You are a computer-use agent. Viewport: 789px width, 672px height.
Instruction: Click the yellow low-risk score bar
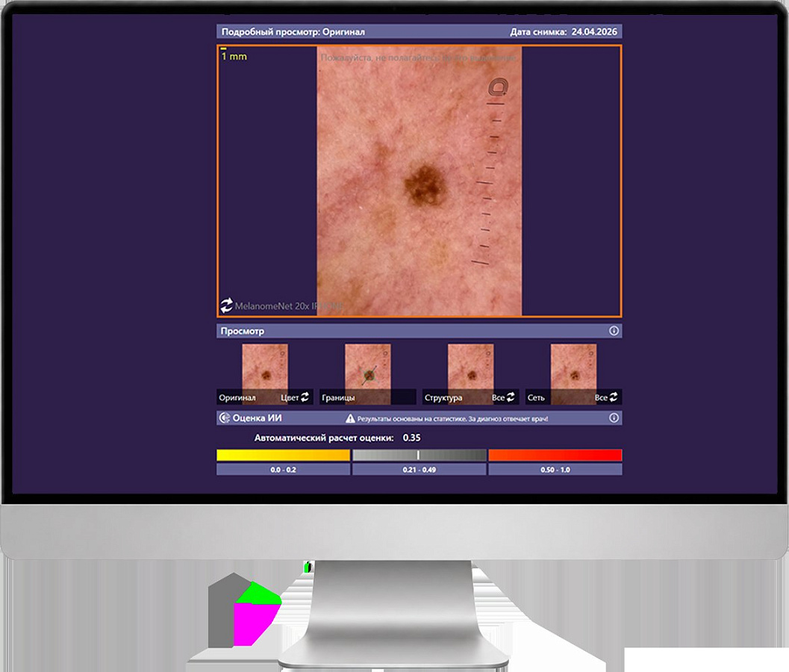284,455
